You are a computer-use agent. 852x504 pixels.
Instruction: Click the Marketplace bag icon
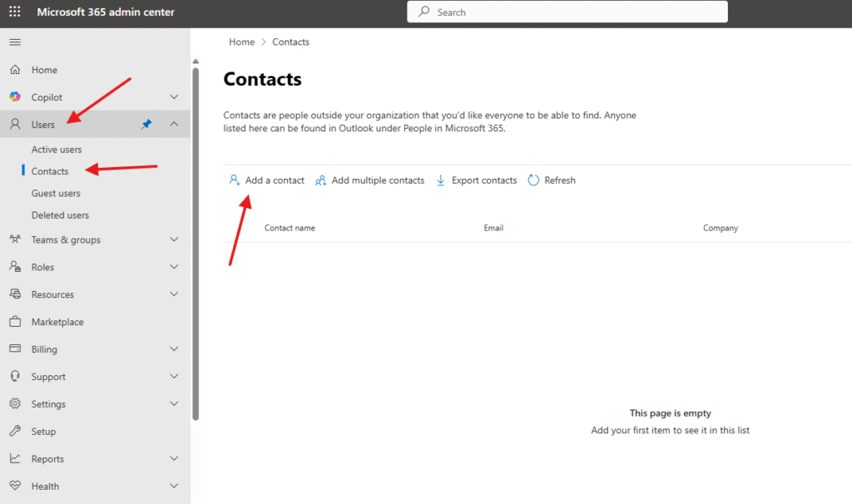tap(15, 322)
